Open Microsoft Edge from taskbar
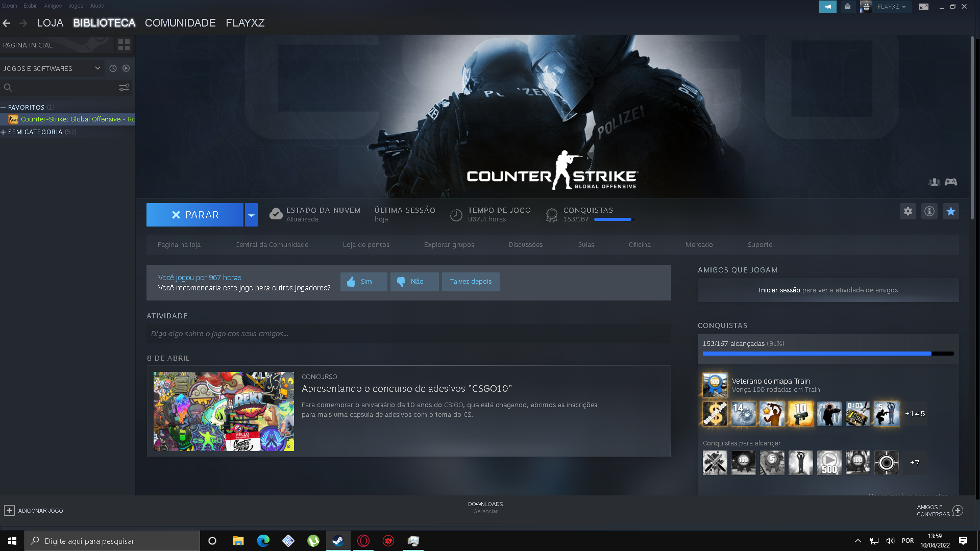Image resolution: width=980 pixels, height=551 pixels. (263, 541)
